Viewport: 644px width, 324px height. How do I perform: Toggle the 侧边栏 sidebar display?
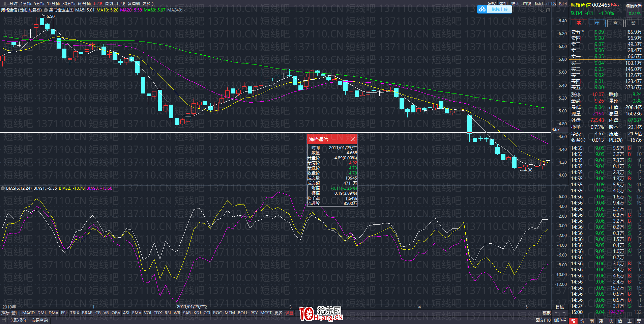point(560,320)
